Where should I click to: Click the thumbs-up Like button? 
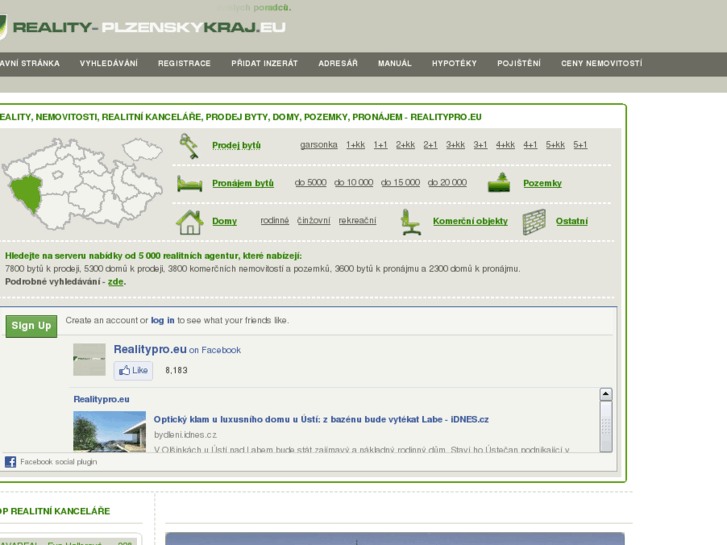(x=133, y=371)
